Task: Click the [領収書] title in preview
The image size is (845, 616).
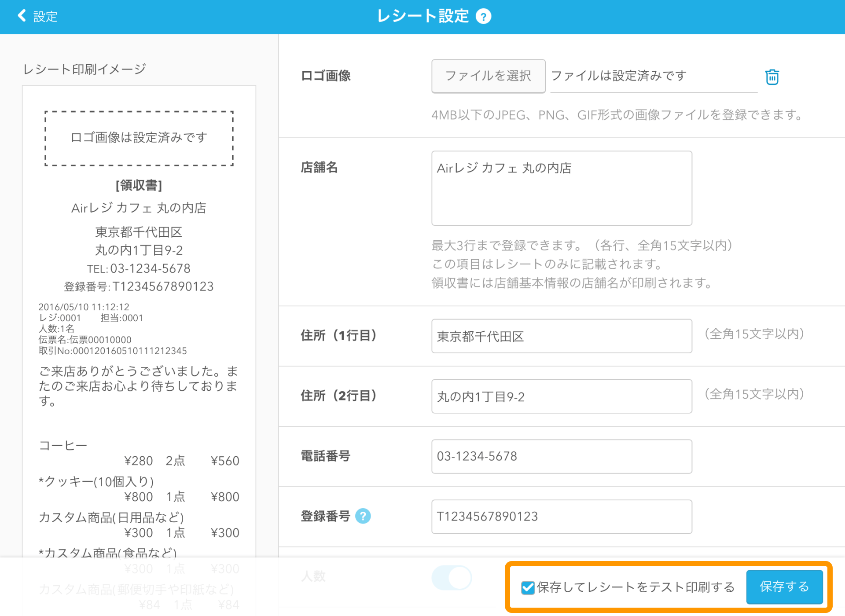Action: click(139, 185)
